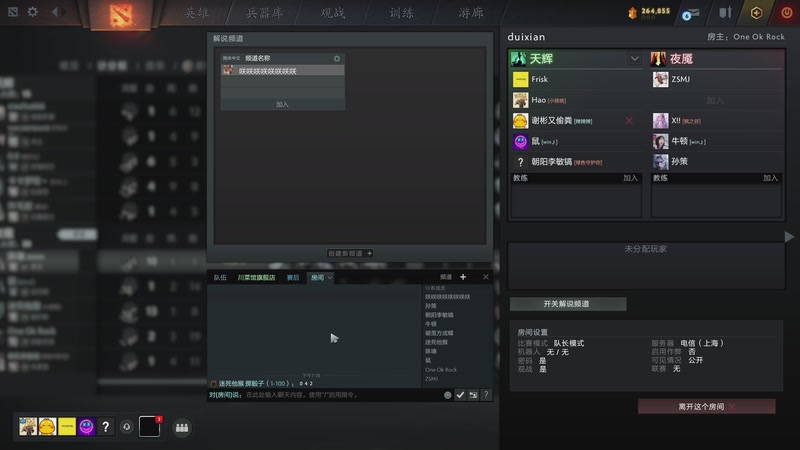The image size is (800, 450).
Task: Leave the lobby with 离开这个房间
Action: pos(707,407)
